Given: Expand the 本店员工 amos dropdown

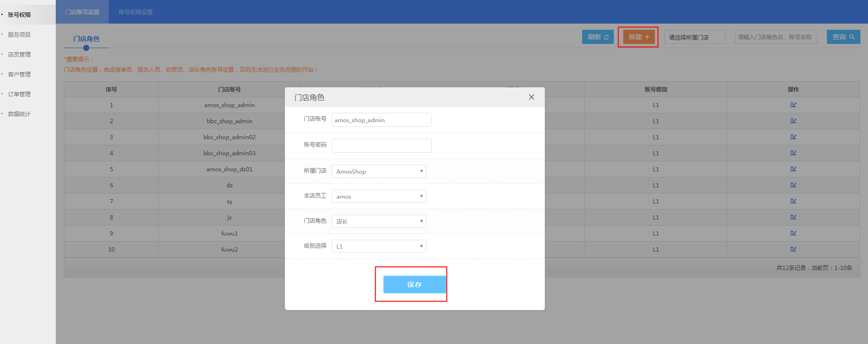Looking at the screenshot, I should point(379,196).
